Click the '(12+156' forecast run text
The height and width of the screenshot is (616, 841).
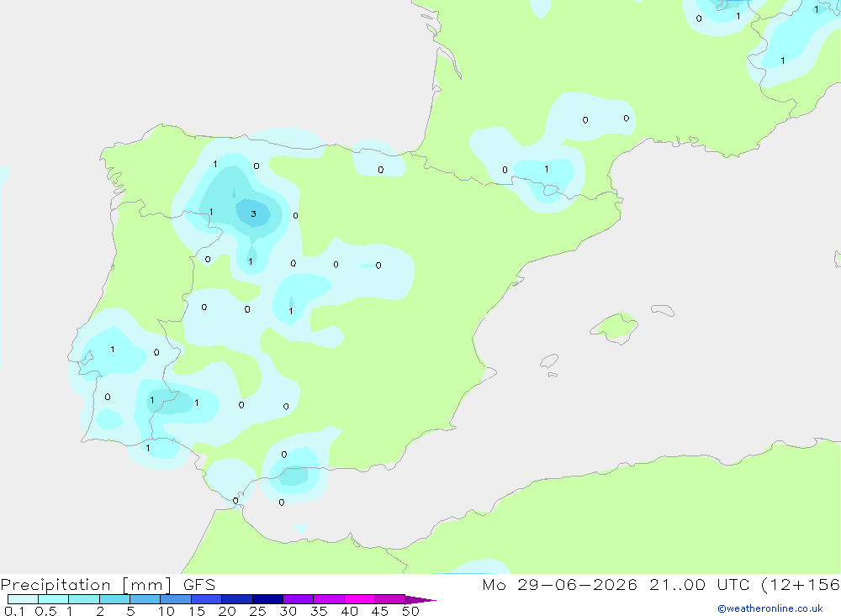click(801, 585)
